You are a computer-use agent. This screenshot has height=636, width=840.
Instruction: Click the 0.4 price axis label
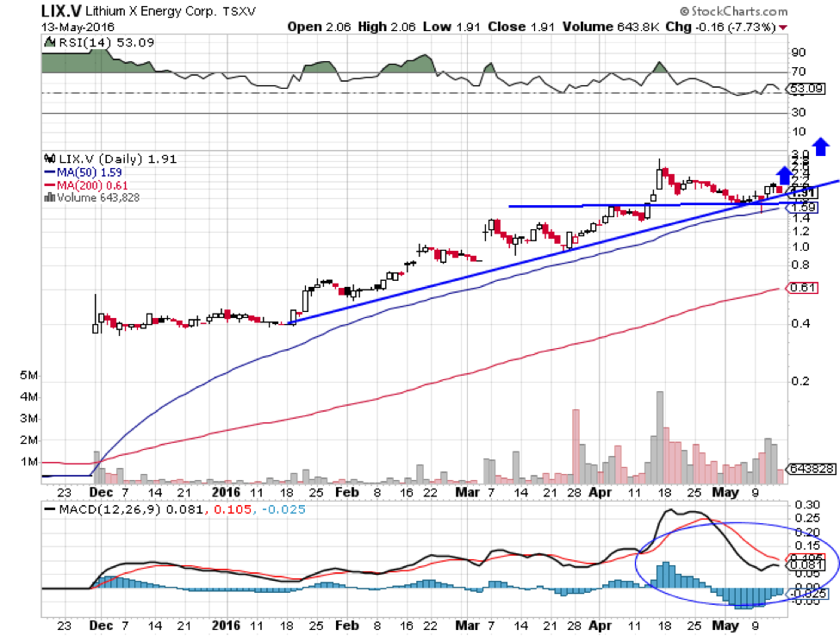pyautogui.click(x=800, y=323)
